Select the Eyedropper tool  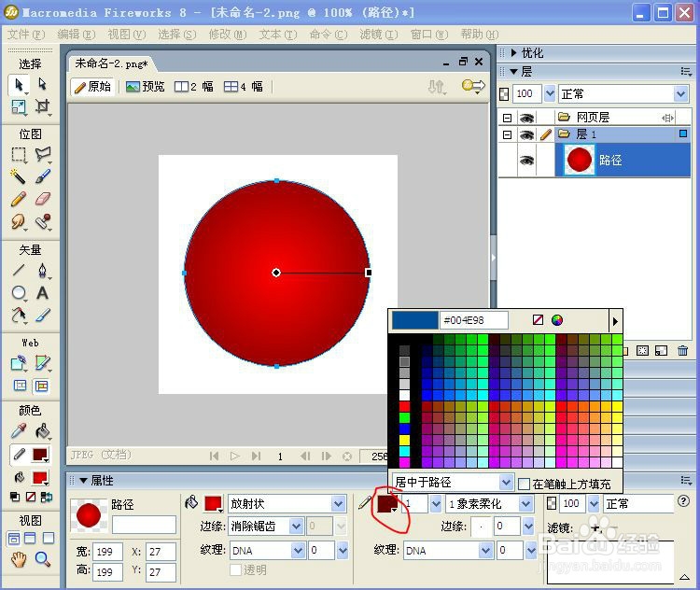tap(19, 431)
